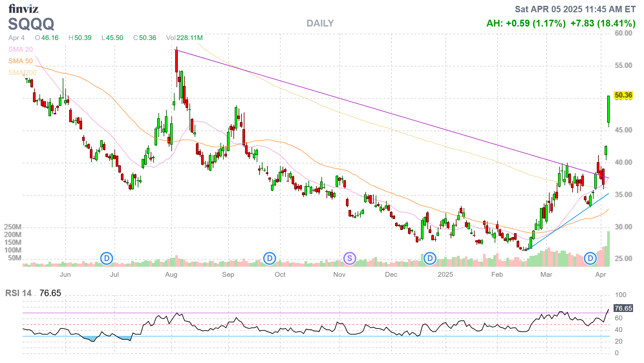Click the dividend D marker near Jul
The image size is (644, 363).
coord(107,258)
